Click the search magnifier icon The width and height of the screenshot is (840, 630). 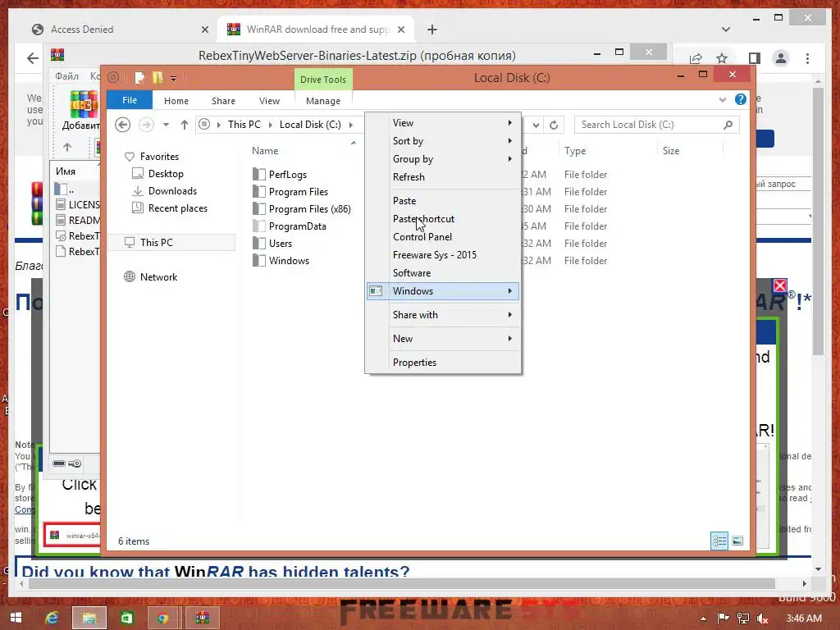tap(728, 125)
